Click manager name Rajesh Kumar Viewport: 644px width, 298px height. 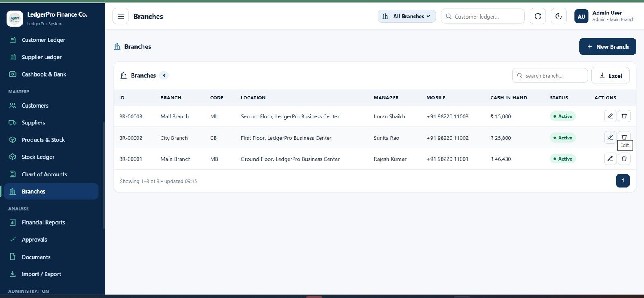click(390, 159)
